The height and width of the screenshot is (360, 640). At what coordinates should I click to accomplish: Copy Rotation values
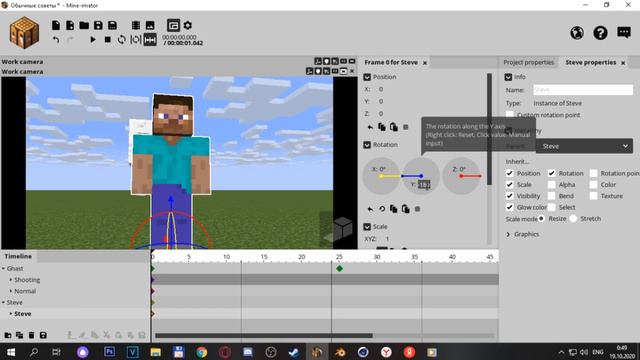(x=393, y=209)
